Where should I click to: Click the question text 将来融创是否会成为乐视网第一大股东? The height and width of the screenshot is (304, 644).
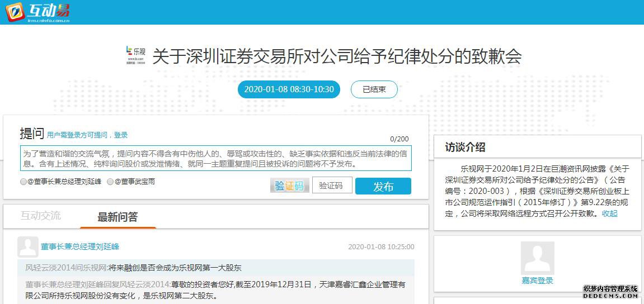point(175,268)
